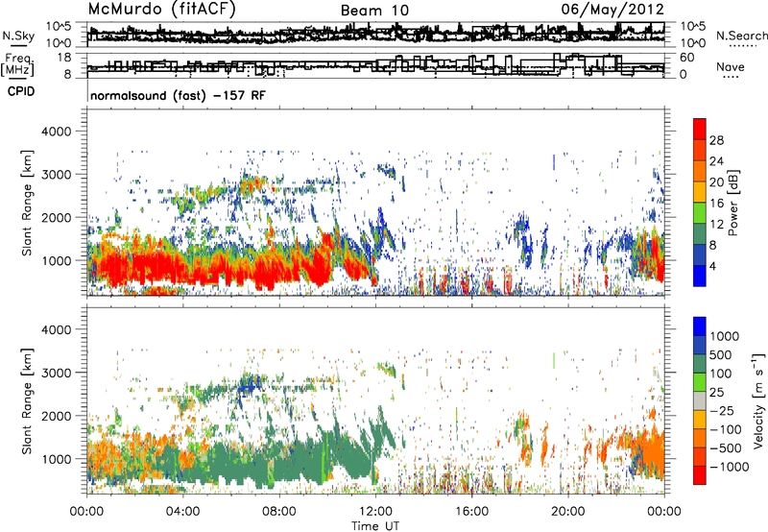Select the Time UT axis title

point(375,526)
